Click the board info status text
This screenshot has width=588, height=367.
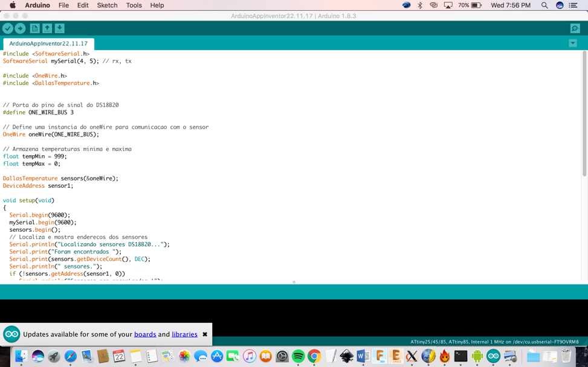pos(494,342)
